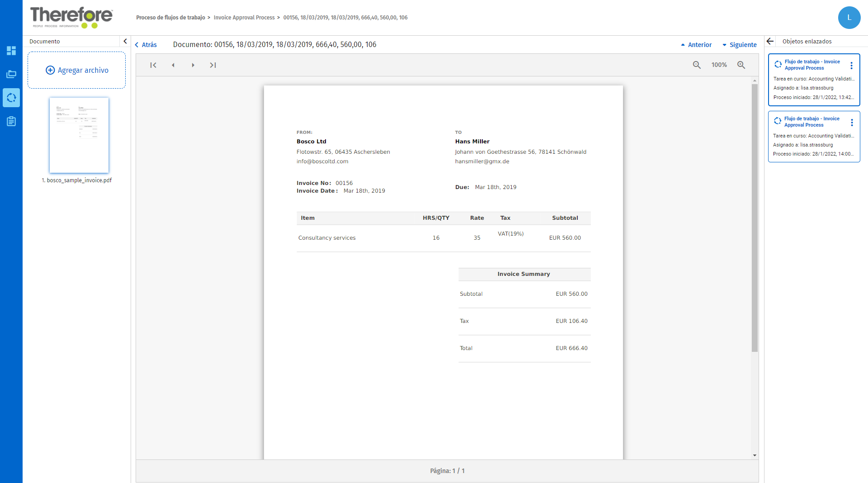Open the folders icon in left sidebar
Image resolution: width=868 pixels, height=483 pixels.
(x=11, y=74)
